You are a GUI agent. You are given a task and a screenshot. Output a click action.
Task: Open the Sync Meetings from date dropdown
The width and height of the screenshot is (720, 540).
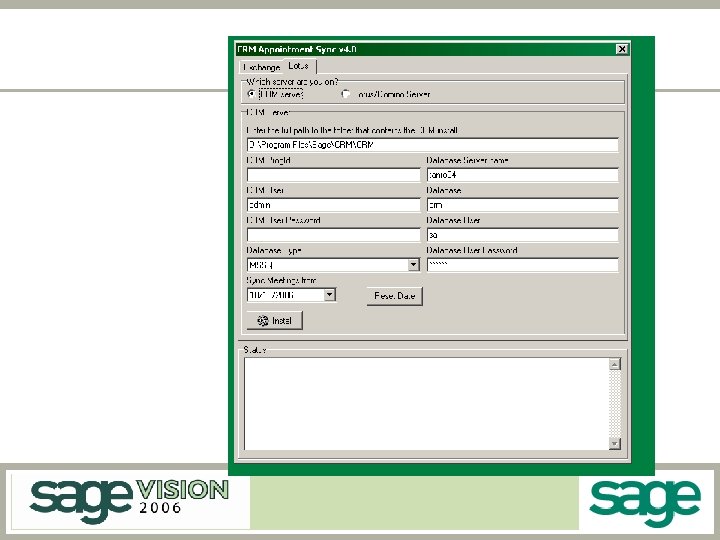(330, 295)
